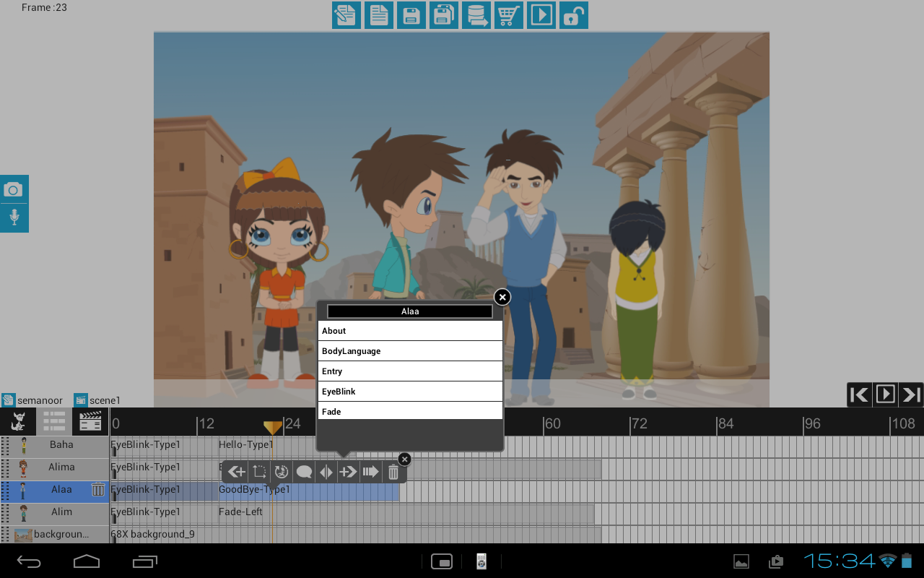Delete Alaa row using its trash icon
The image size is (924, 578).
[98, 490]
